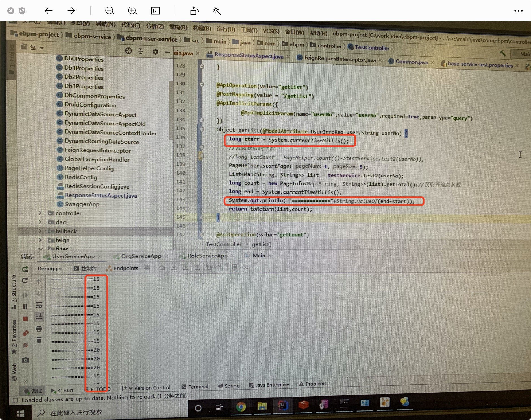Open the 代码(C) menu
The height and width of the screenshot is (420, 531).
click(x=130, y=25)
